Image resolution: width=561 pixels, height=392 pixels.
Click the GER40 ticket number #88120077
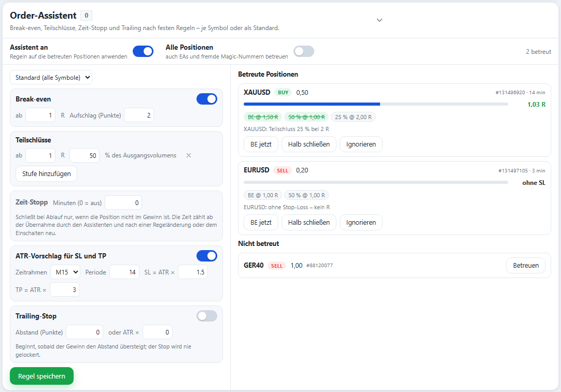pyautogui.click(x=319, y=266)
